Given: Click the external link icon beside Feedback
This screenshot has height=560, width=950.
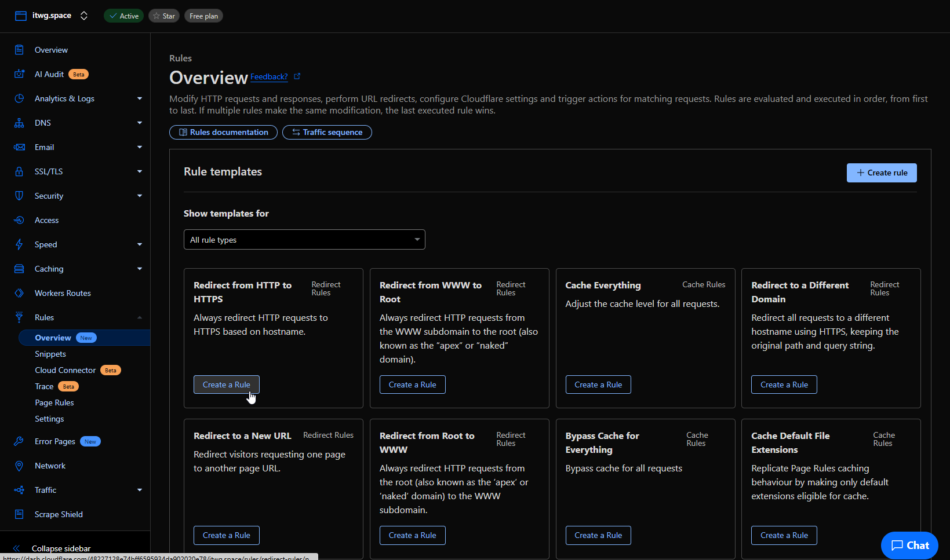Looking at the screenshot, I should pyautogui.click(x=297, y=76).
